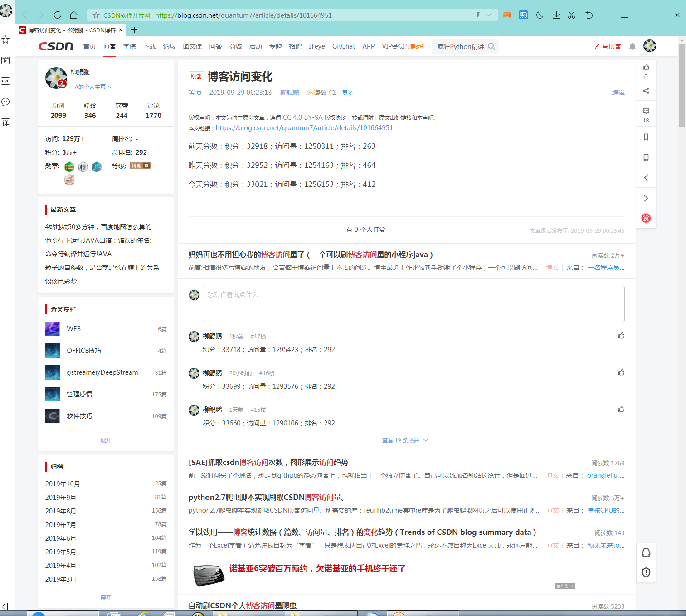
Task: Open customer service headset icon
Action: click(x=646, y=552)
